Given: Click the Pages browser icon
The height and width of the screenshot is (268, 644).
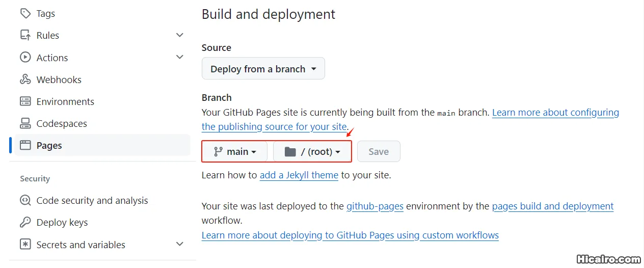Looking at the screenshot, I should pyautogui.click(x=25, y=145).
